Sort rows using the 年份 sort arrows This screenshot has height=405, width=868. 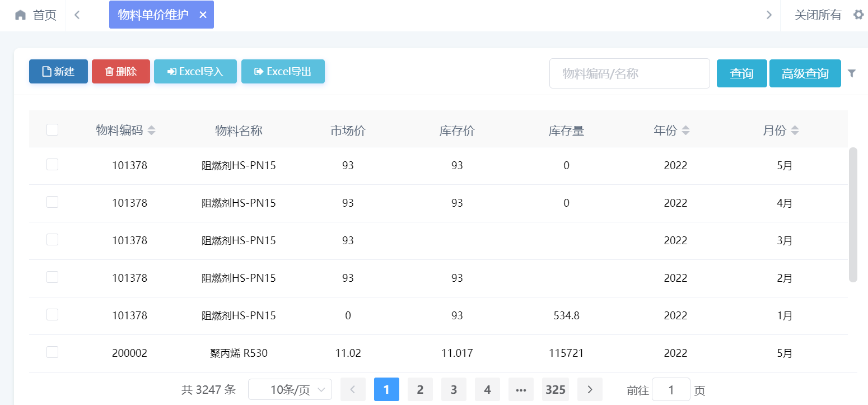click(686, 129)
